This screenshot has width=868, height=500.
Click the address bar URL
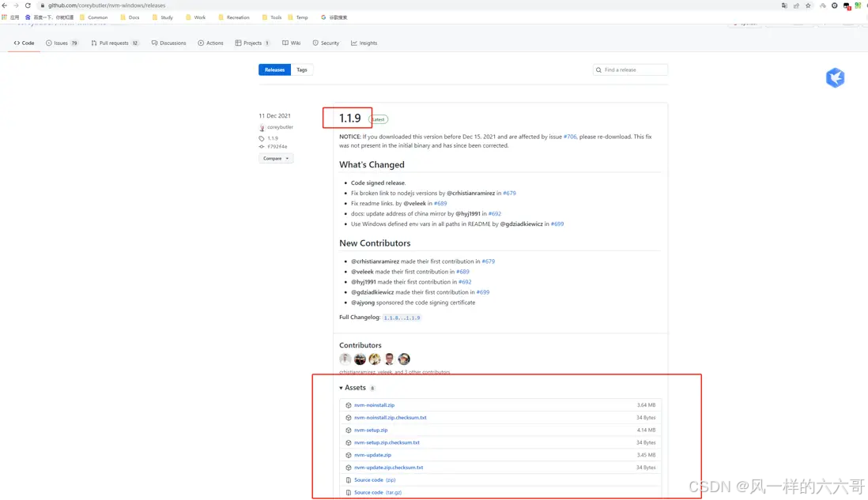pos(106,6)
